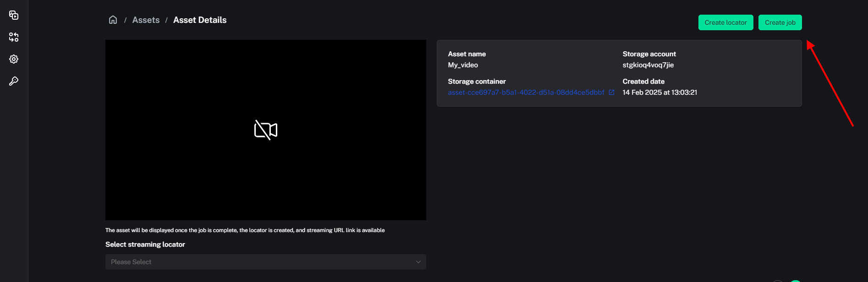Click the created date 14 Feb 2025
Viewport: 868px width, 282px height.
click(659, 92)
